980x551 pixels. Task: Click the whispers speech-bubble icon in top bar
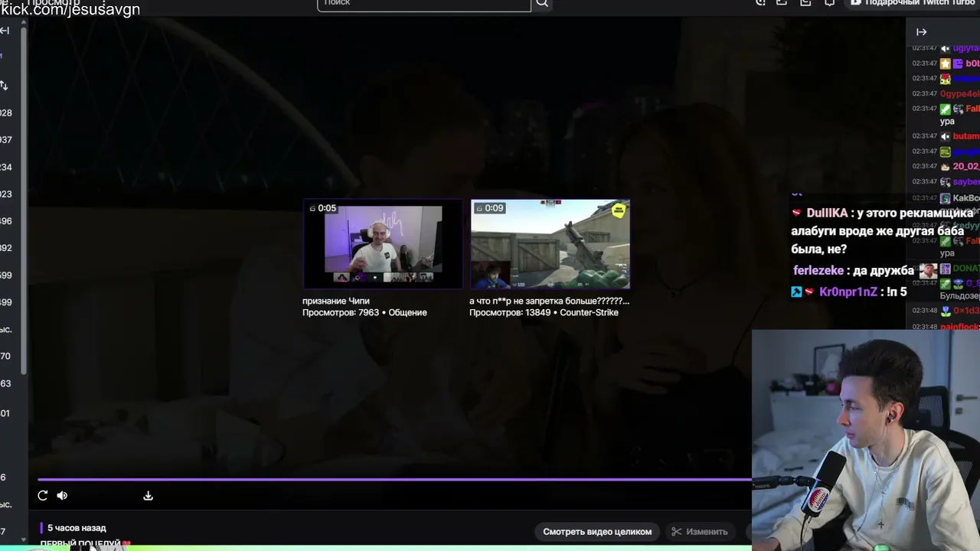(829, 3)
